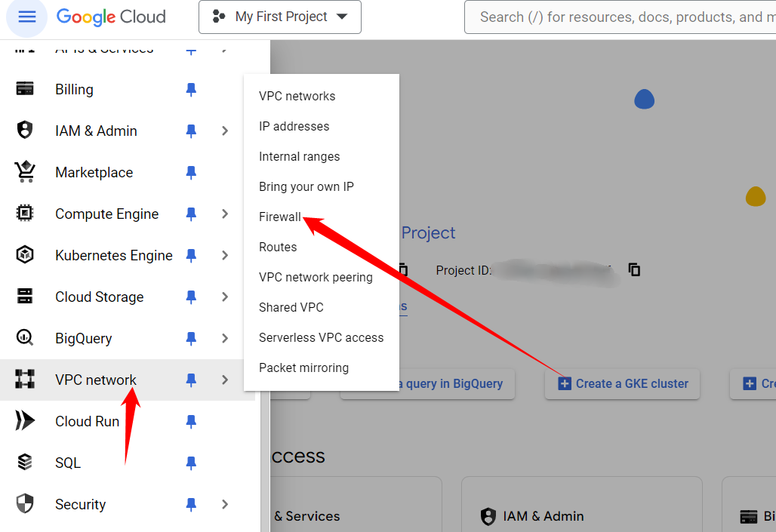The height and width of the screenshot is (532, 776).
Task: Click the VPC network icon
Action: pos(25,379)
